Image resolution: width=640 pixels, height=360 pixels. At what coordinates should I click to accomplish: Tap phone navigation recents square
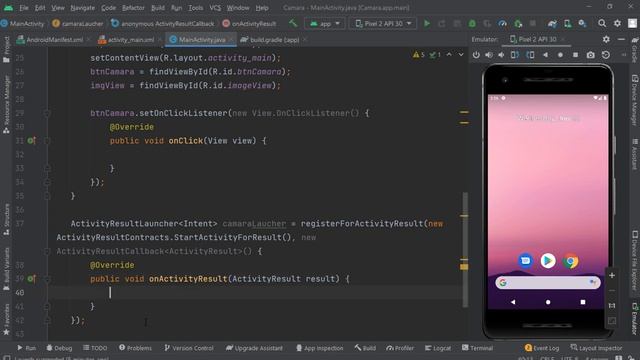pos(583,302)
